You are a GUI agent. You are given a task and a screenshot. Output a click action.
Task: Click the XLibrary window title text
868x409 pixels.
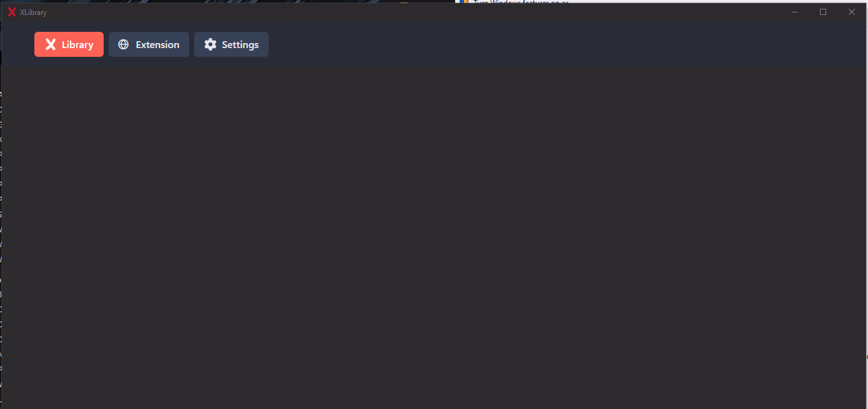tap(33, 12)
